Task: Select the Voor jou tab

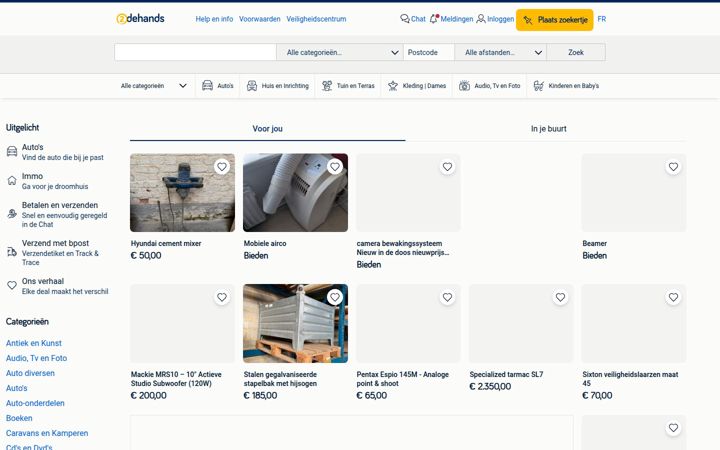Action: [267, 129]
